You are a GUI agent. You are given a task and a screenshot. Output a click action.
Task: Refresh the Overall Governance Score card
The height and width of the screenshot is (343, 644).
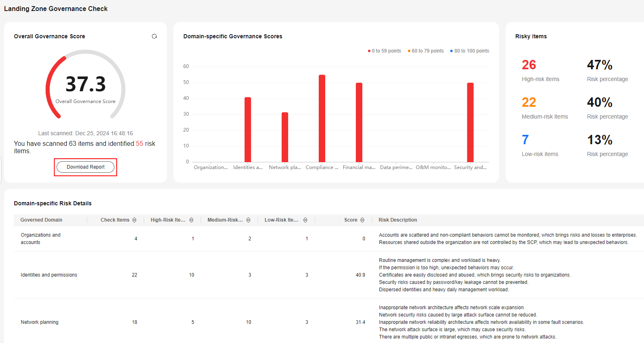coord(154,36)
